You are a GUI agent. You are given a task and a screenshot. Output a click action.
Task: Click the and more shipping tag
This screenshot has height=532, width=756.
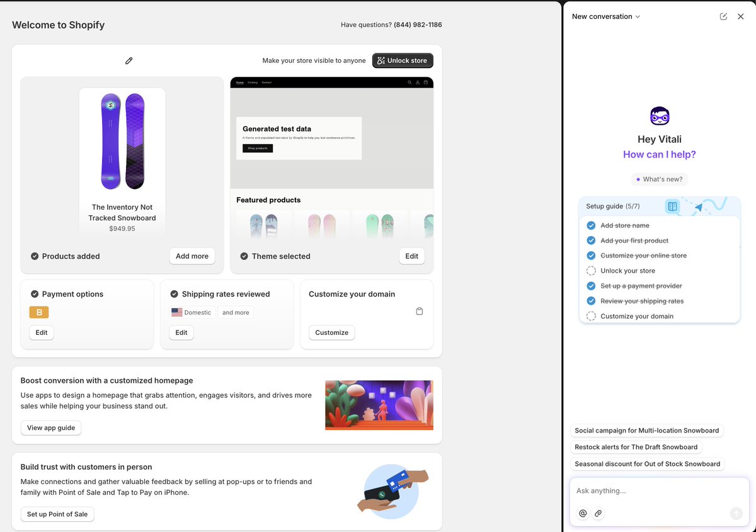pos(236,312)
